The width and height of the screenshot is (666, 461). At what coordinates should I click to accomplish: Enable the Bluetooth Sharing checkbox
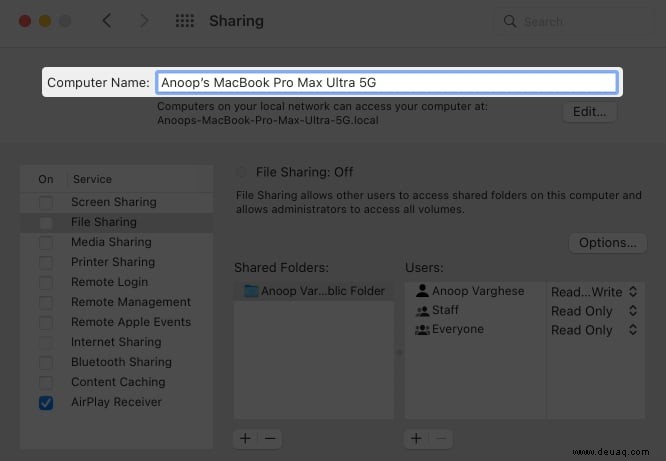[46, 362]
